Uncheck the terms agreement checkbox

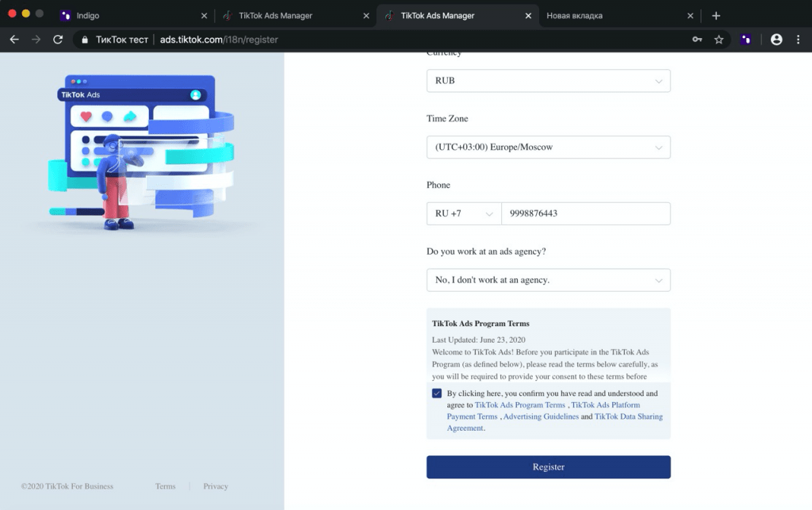pyautogui.click(x=437, y=393)
